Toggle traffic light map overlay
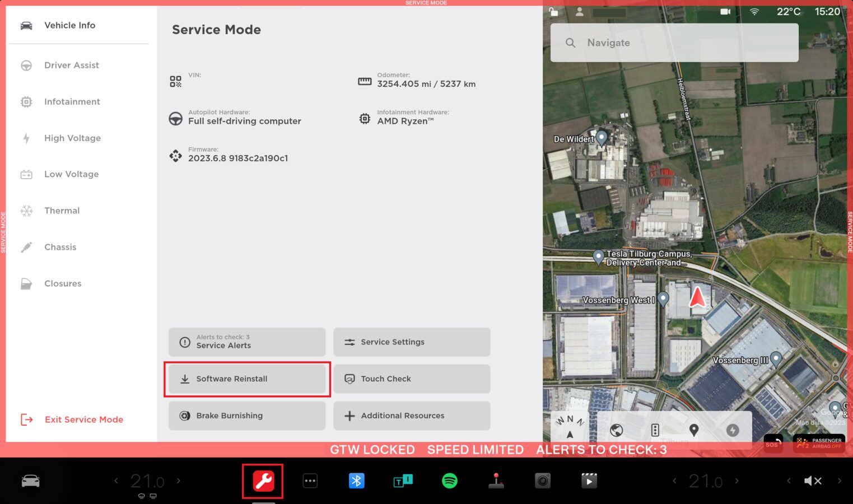Screen dimensions: 853x504 655,430
